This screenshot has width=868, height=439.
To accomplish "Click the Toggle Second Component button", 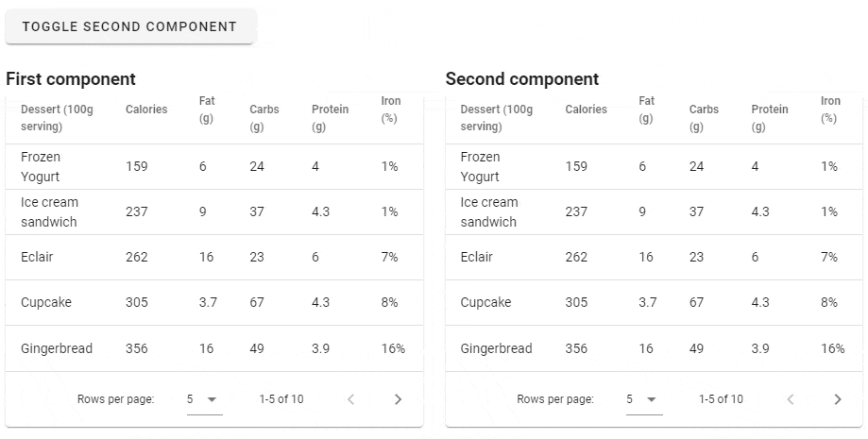I will 129,26.
